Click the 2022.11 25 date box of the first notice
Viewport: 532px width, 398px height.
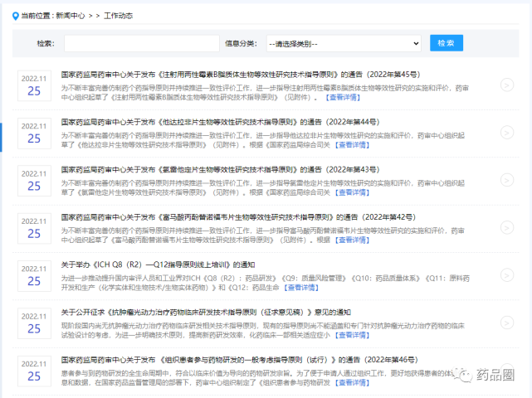[x=34, y=85]
